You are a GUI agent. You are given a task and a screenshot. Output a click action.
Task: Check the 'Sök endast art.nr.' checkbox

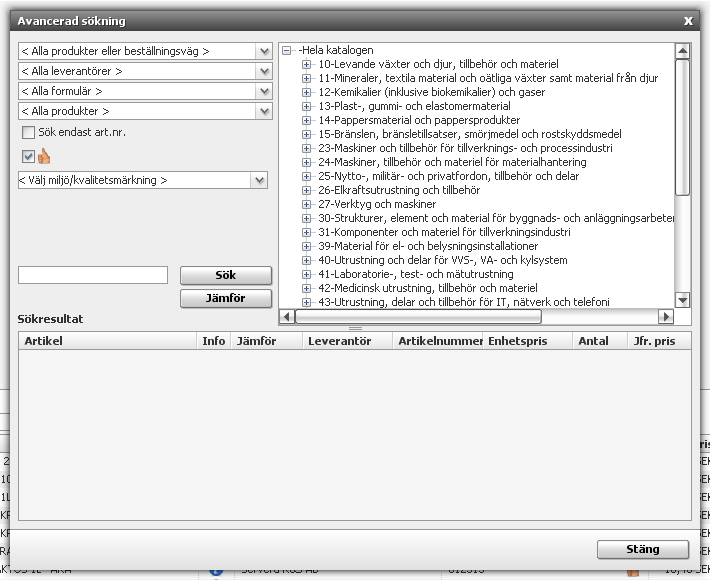pyautogui.click(x=28, y=132)
